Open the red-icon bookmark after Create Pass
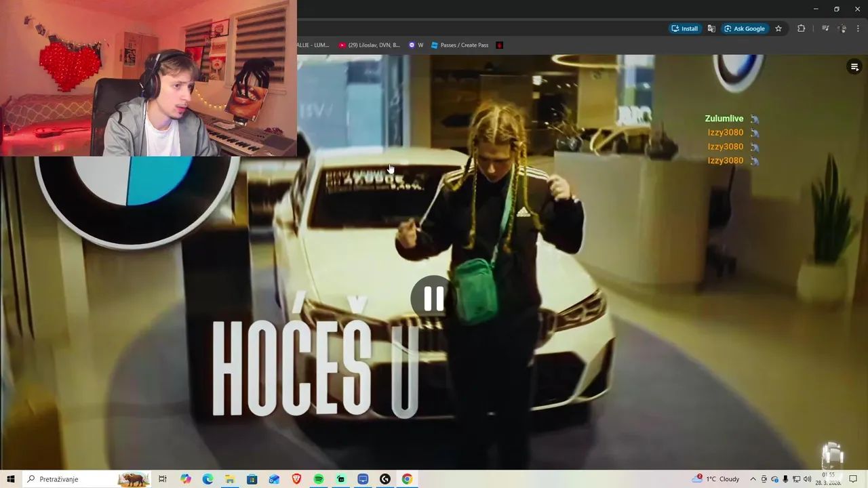Screen dimensions: 868x488 point(500,45)
